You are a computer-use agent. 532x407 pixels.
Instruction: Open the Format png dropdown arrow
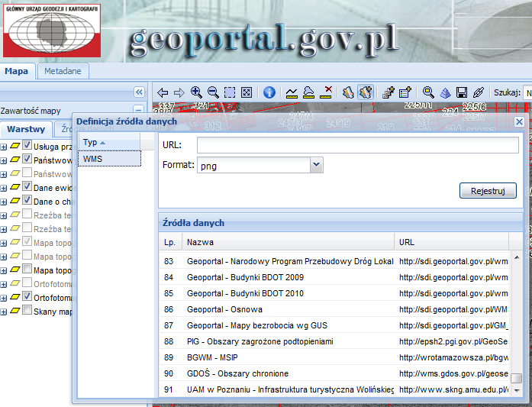click(x=317, y=165)
